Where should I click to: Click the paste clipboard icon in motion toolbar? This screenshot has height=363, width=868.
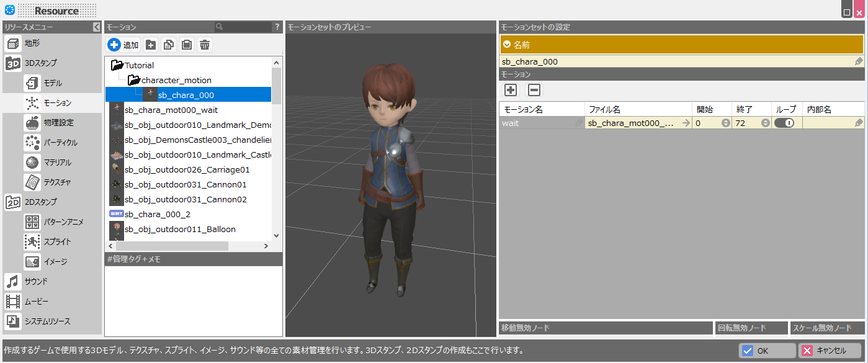click(x=186, y=45)
